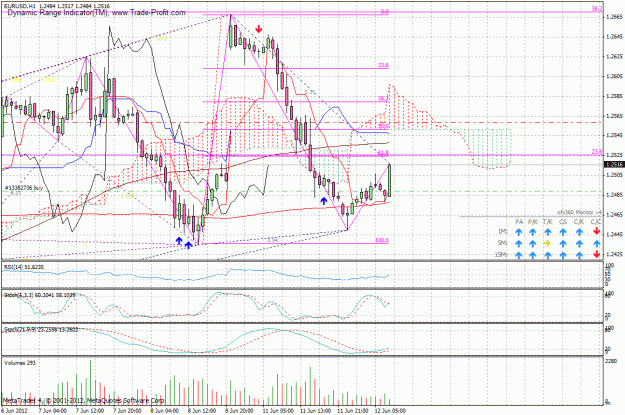
Task: Click the Volumes 293 label
Action: point(18,363)
